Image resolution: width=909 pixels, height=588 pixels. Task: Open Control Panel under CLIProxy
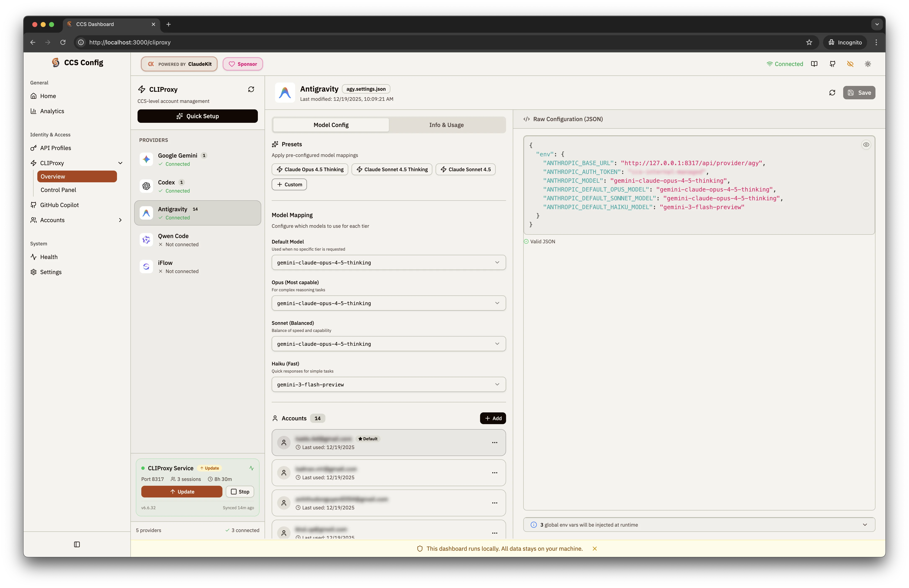click(58, 190)
